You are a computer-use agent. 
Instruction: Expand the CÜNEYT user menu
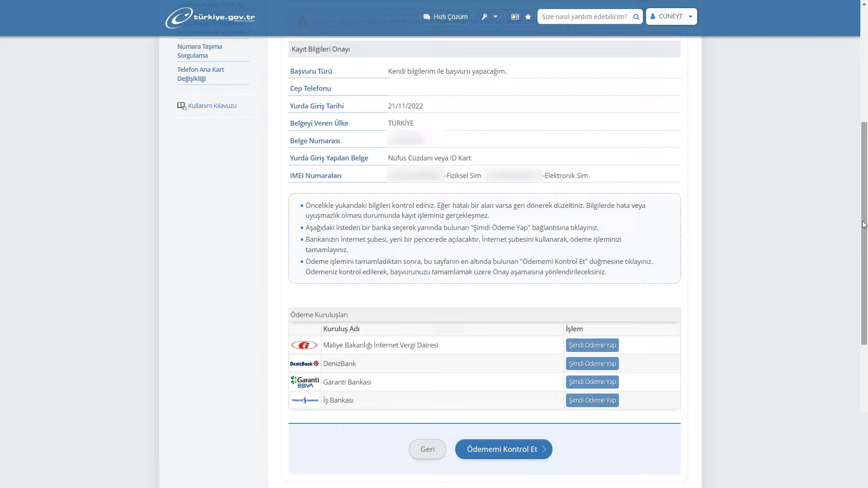(x=671, y=17)
